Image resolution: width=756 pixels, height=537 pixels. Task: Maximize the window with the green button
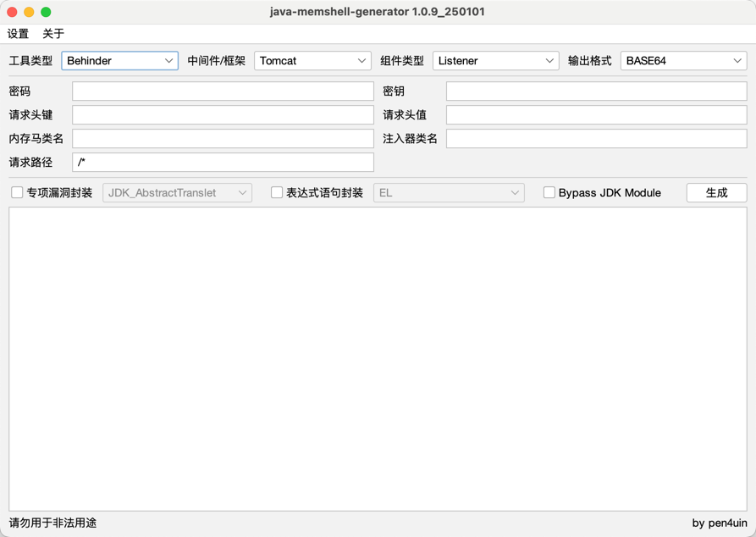click(x=46, y=12)
